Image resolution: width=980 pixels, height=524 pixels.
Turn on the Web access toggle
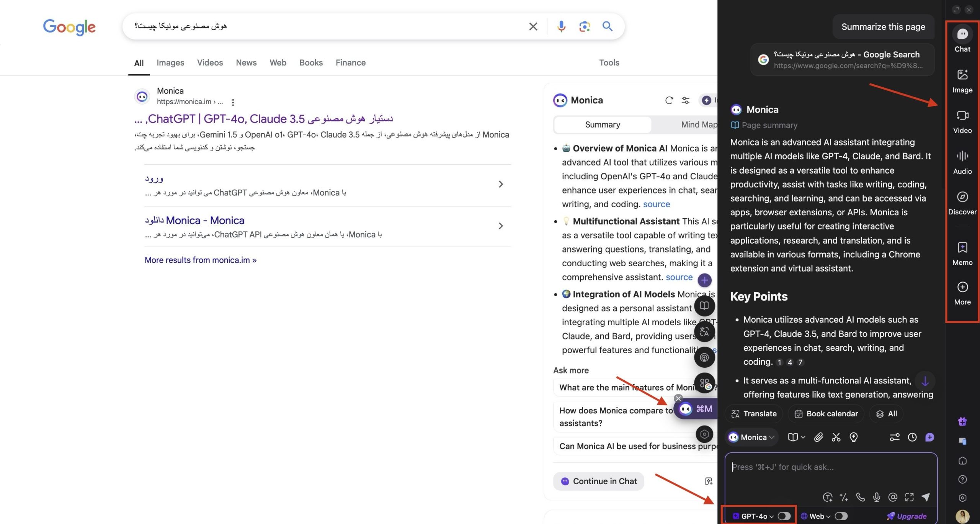tap(841, 516)
